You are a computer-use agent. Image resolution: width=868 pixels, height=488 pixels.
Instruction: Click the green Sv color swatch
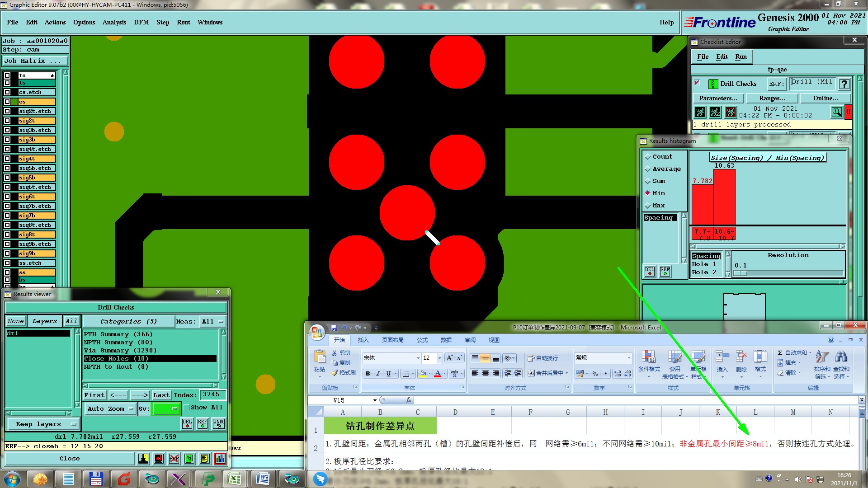pos(166,408)
